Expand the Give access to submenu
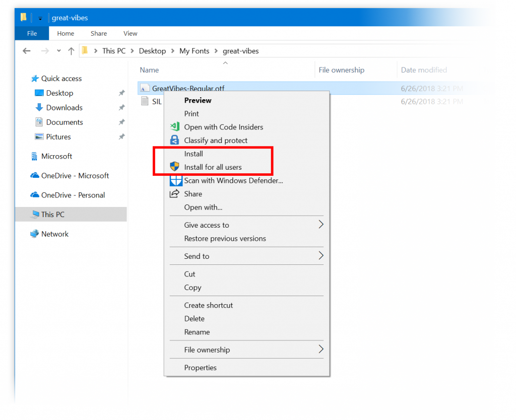516x420 pixels. click(320, 225)
